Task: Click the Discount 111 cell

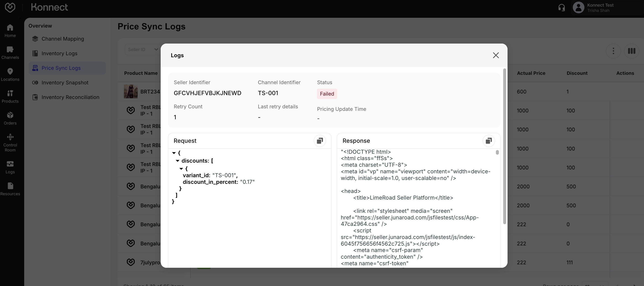Action: pos(570,263)
